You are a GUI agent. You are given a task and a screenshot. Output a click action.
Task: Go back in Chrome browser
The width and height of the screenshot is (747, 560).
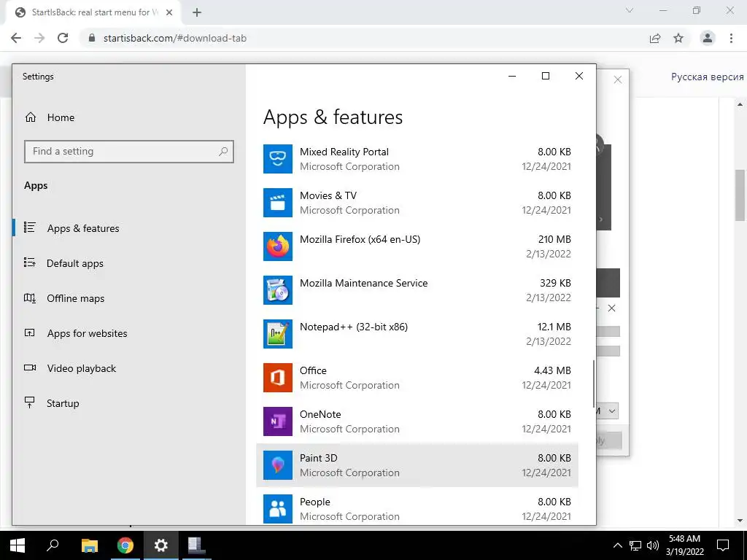click(x=16, y=38)
